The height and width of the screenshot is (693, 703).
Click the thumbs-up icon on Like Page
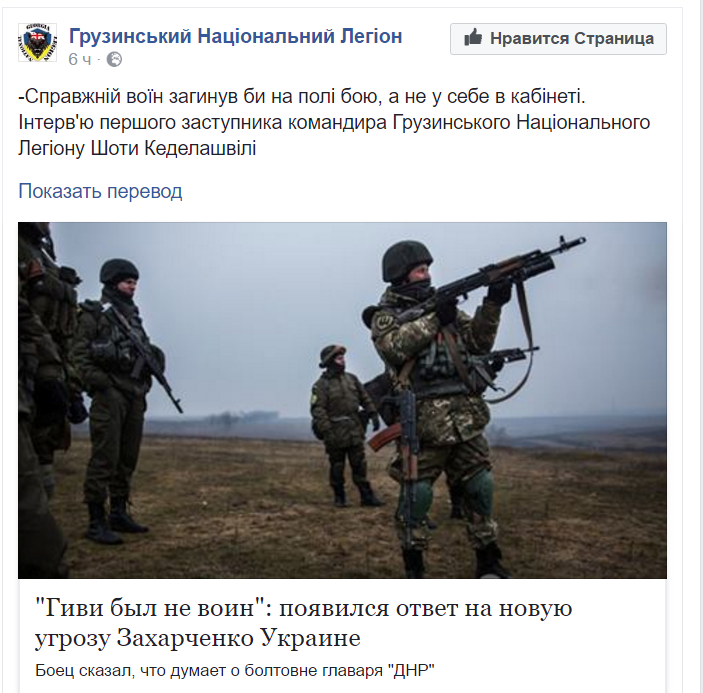(473, 38)
